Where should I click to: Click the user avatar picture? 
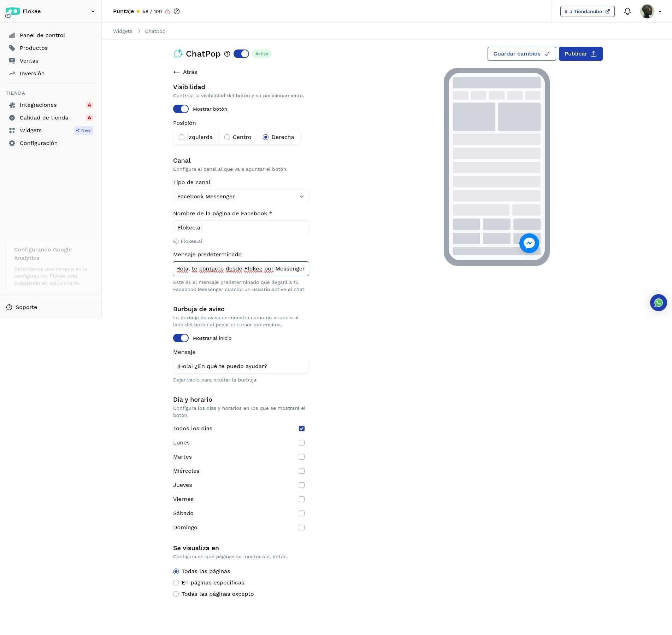tap(647, 11)
